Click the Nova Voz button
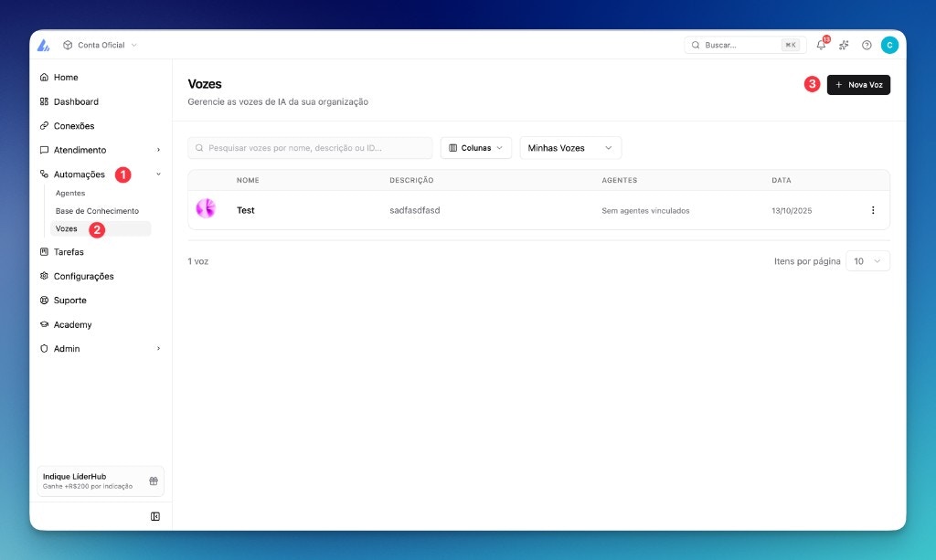Screen dimensions: 936x560 [x=858, y=84]
